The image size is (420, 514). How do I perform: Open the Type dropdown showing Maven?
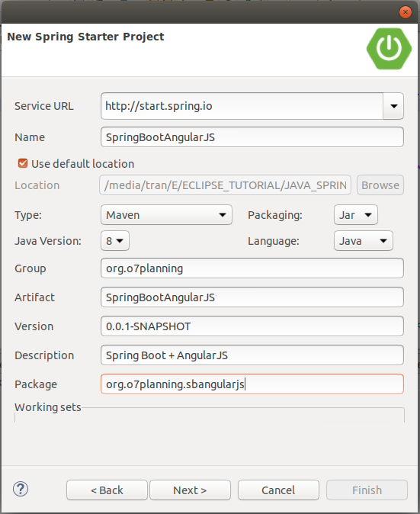click(166, 215)
